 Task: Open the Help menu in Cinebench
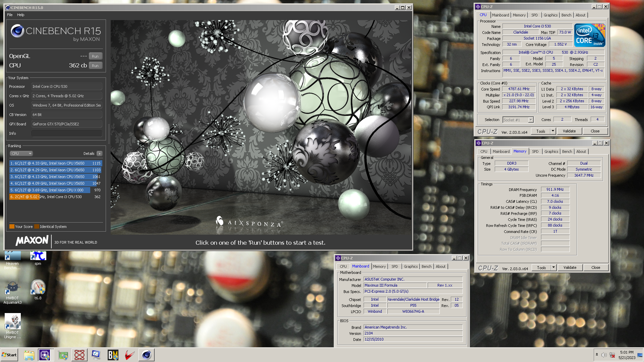point(21,15)
